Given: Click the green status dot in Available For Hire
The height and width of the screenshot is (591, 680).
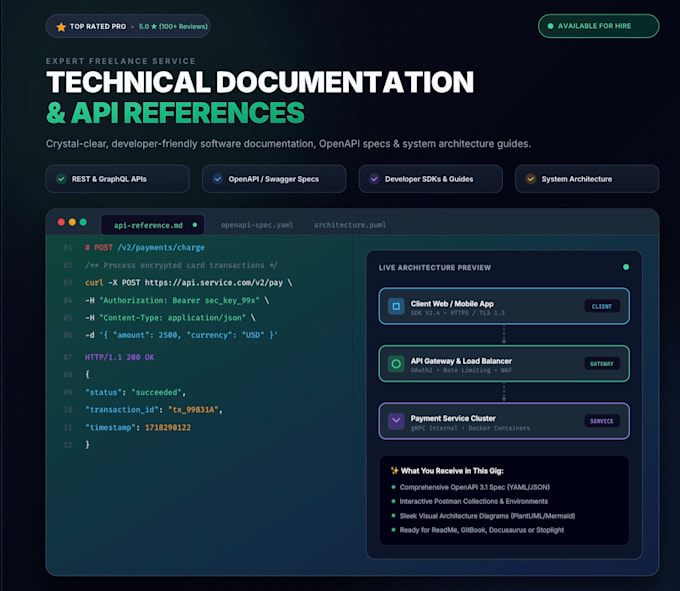Looking at the screenshot, I should (x=550, y=26).
